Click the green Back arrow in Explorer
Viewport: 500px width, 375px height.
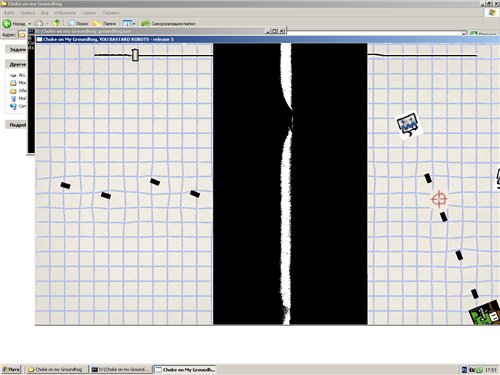click(x=7, y=23)
